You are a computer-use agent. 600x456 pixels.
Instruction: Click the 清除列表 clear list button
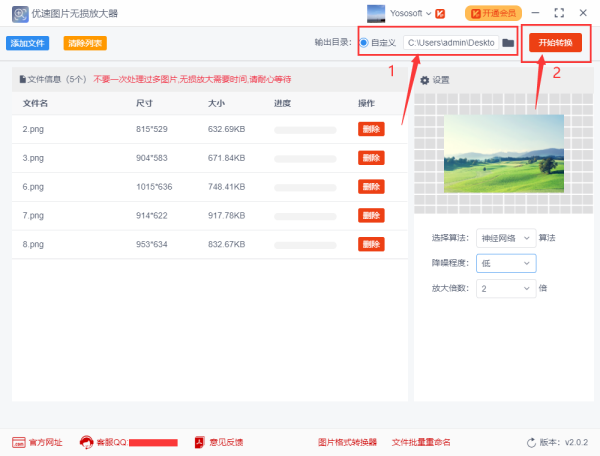click(84, 43)
